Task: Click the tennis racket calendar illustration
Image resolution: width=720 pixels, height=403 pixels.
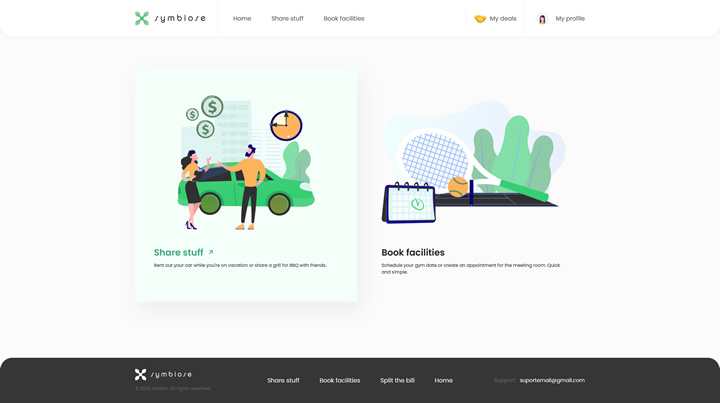Action: [472, 165]
